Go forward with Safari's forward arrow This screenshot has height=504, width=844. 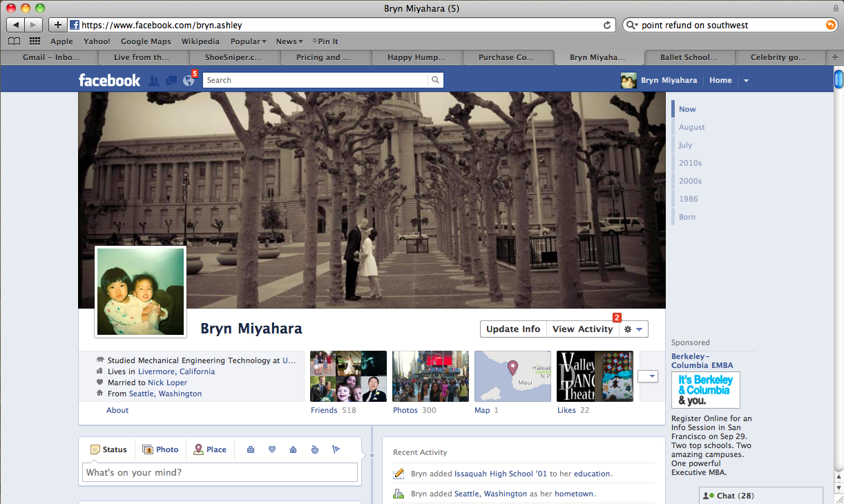(34, 25)
